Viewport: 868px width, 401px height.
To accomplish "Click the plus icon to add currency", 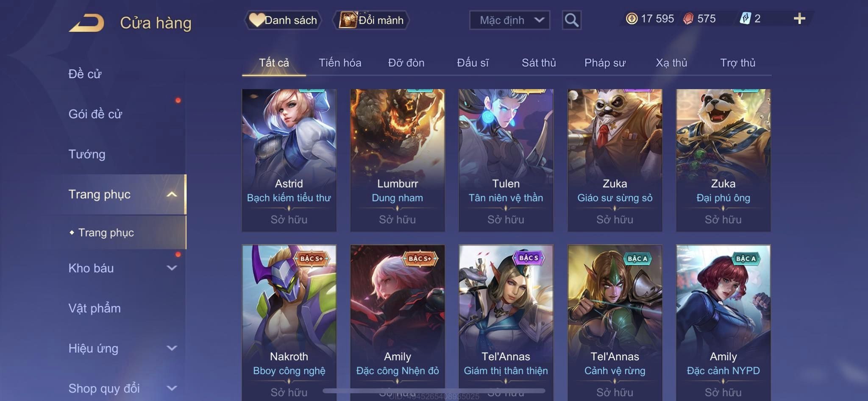I will (799, 19).
